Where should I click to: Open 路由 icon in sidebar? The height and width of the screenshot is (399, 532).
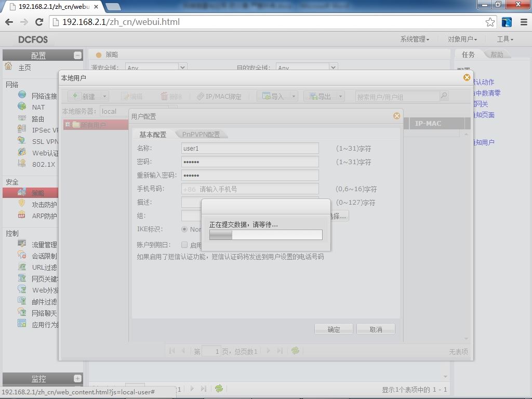pos(22,118)
